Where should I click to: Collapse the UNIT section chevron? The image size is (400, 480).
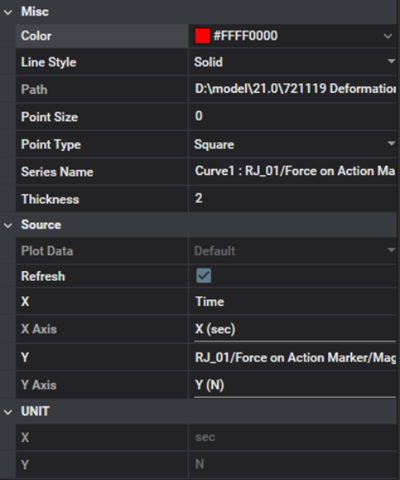8,412
